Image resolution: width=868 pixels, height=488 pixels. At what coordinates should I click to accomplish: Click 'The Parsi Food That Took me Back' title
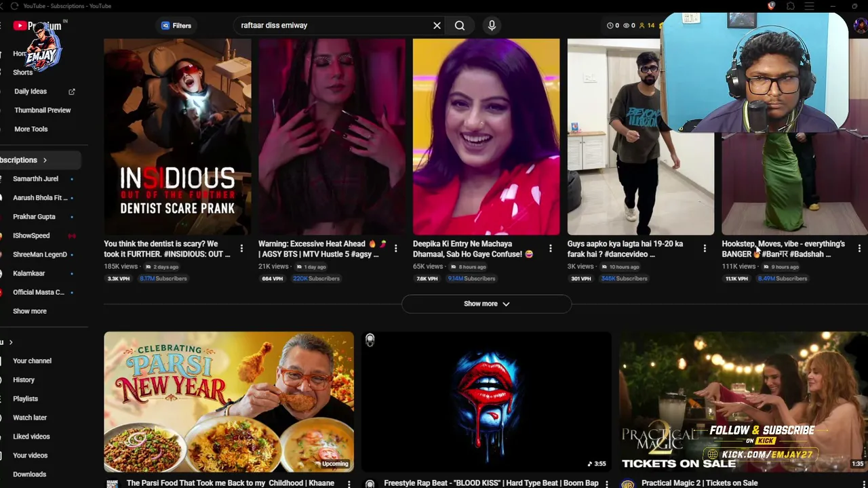pyautogui.click(x=231, y=483)
